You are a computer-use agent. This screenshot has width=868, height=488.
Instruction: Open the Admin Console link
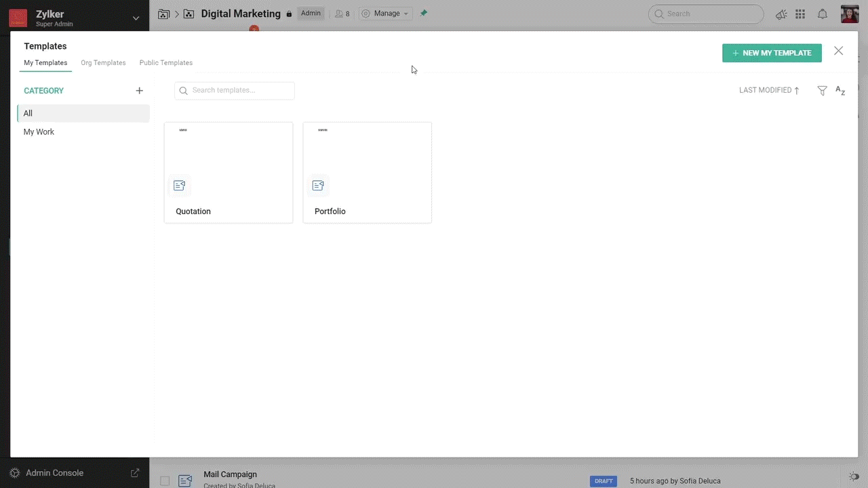click(x=55, y=473)
